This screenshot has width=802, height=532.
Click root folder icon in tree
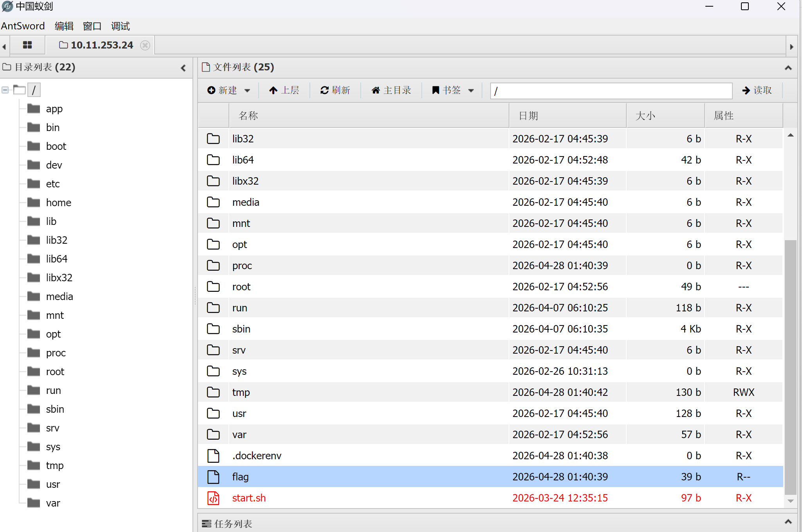tap(34, 371)
